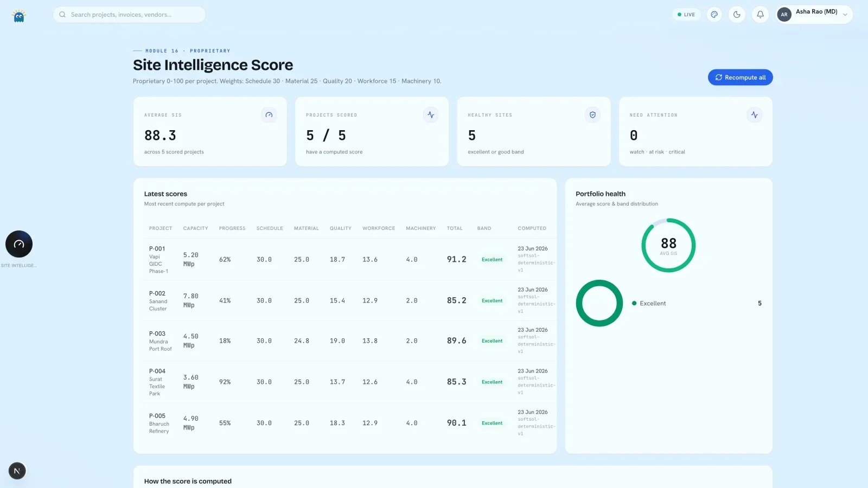Click the 19.0 quality score
The width and height of the screenshot is (868, 488).
pos(337,341)
